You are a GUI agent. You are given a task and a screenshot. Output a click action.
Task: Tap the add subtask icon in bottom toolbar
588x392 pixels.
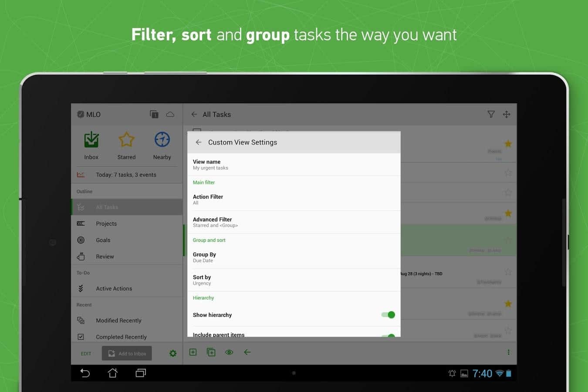211,352
